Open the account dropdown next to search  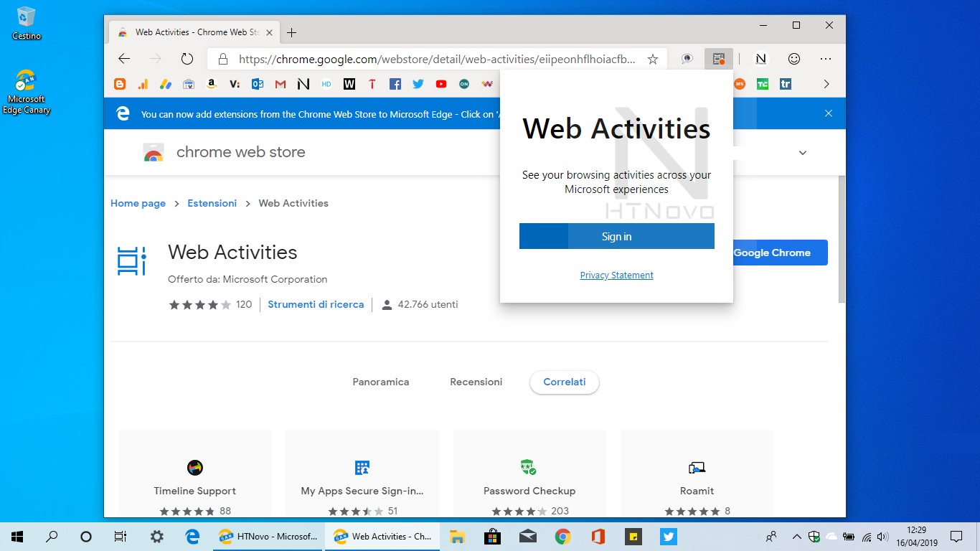tap(802, 152)
